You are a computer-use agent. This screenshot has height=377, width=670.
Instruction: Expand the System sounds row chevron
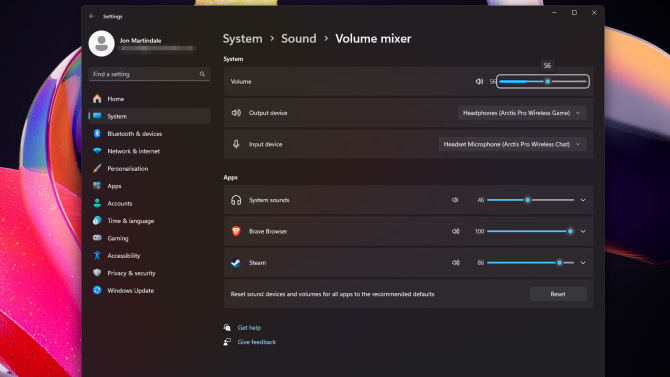pyautogui.click(x=583, y=200)
